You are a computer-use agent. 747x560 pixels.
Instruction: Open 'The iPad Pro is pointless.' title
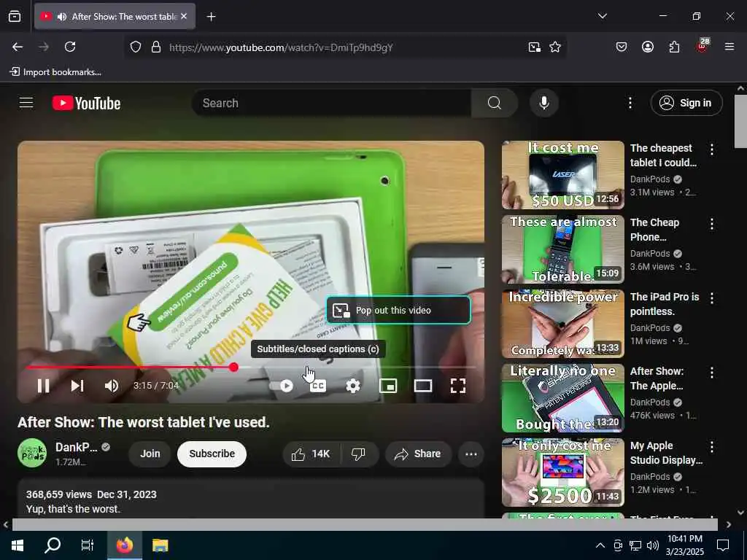[x=665, y=304]
